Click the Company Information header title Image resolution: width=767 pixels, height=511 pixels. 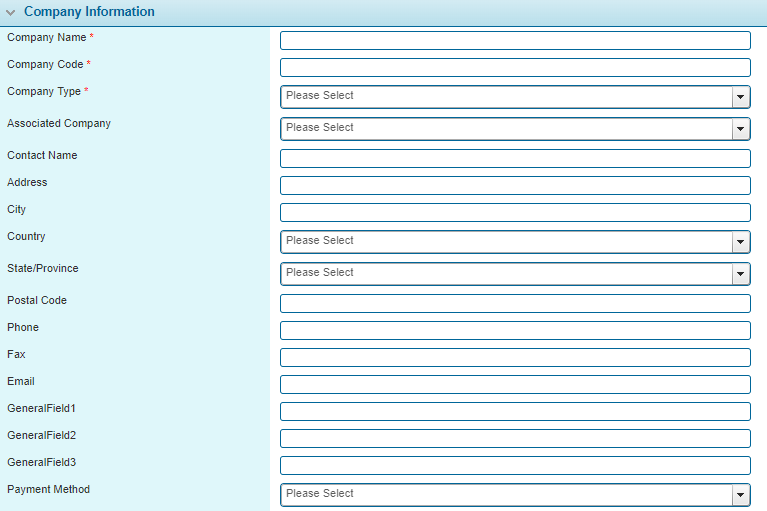tap(89, 13)
